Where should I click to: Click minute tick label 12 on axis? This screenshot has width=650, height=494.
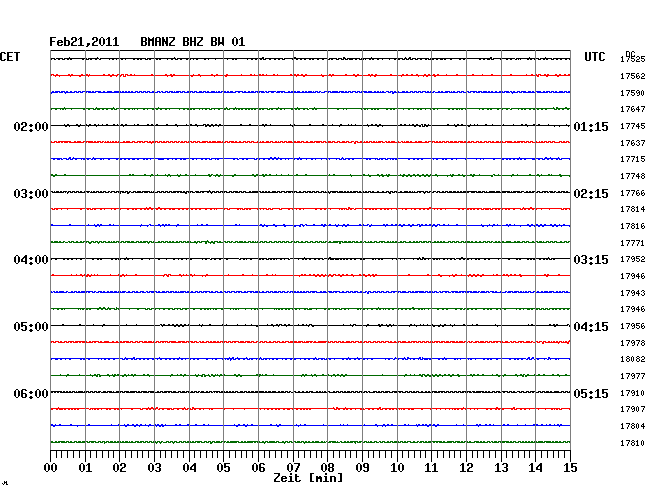(x=466, y=468)
